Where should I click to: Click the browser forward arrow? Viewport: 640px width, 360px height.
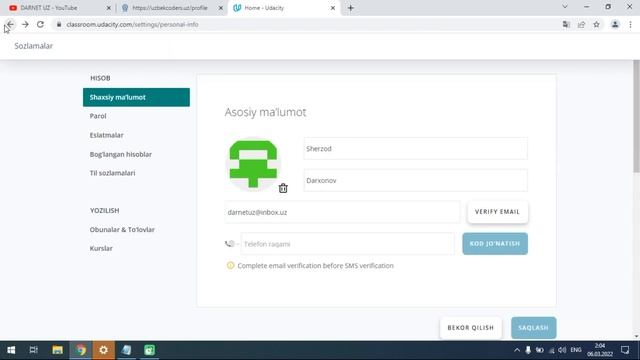[x=25, y=24]
